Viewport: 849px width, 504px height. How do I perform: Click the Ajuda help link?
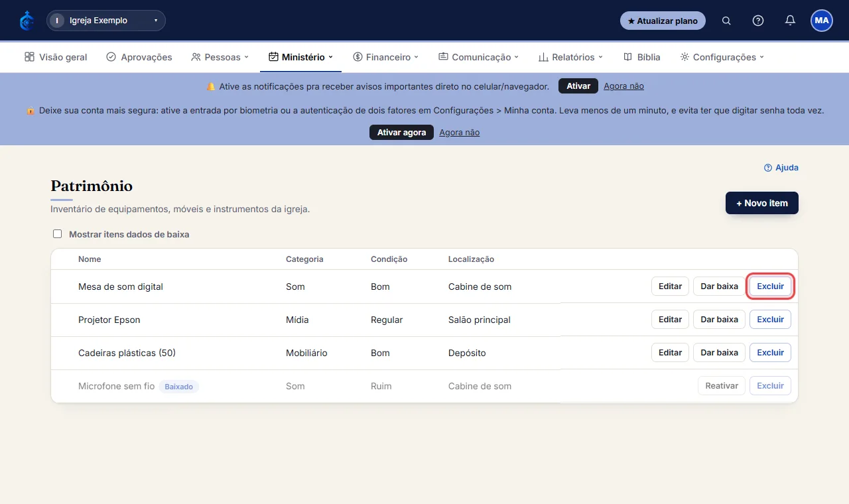click(x=781, y=168)
